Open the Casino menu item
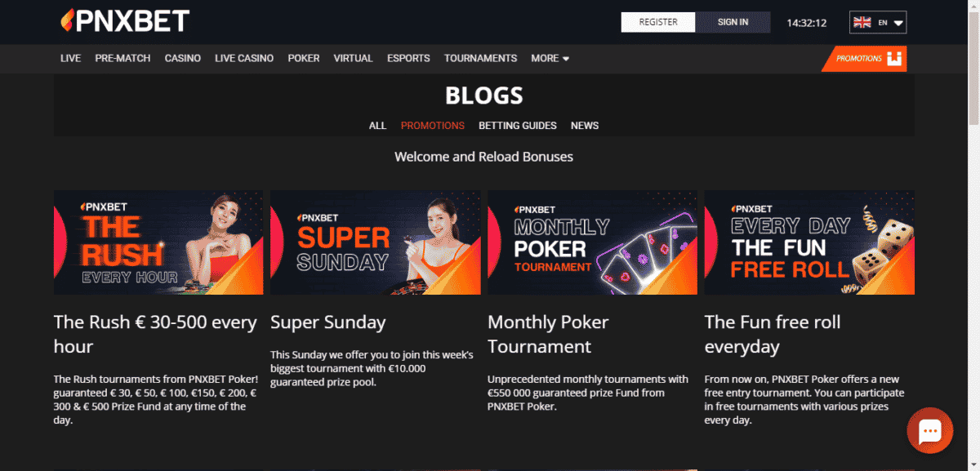Viewport: 980px width, 471px height. click(x=183, y=59)
